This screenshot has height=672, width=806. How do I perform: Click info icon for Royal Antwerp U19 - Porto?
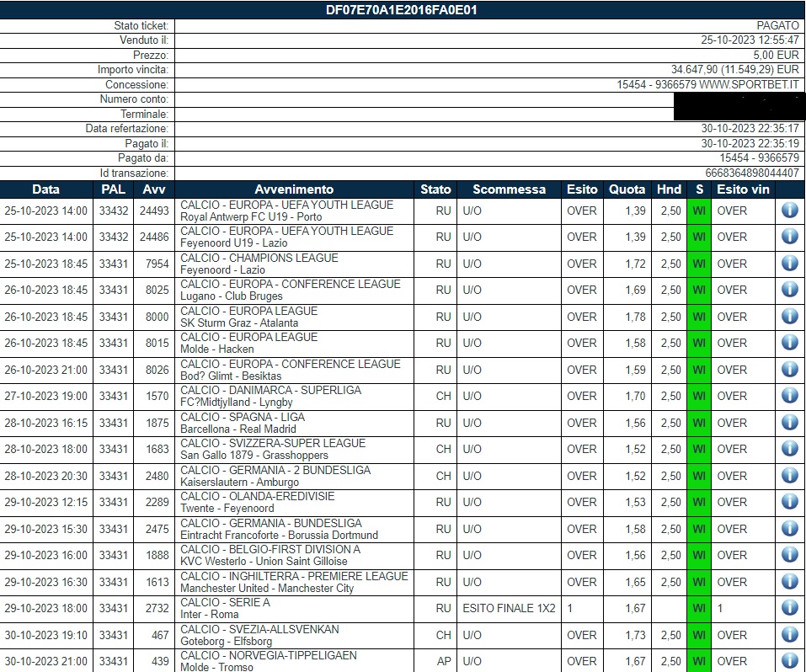(x=789, y=211)
